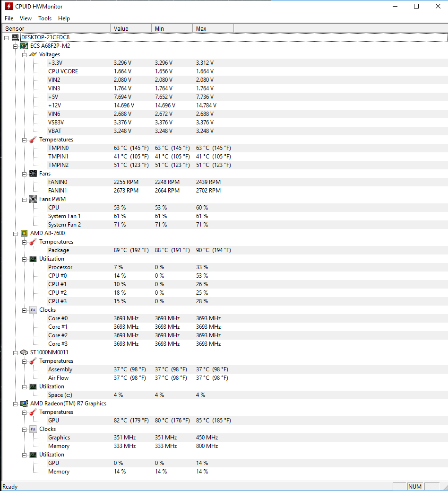Viewport: 448px width, 491px height.
Task: Click the Value column header
Action: (131, 28)
